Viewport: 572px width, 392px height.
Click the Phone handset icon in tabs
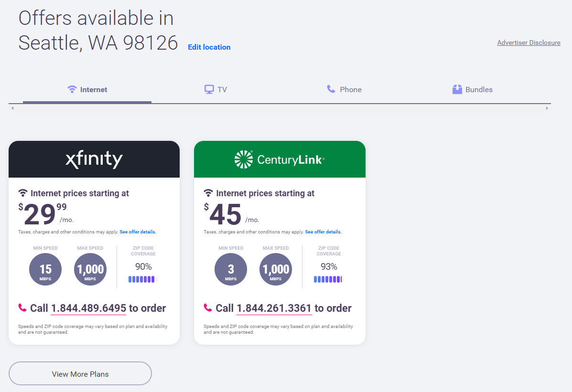(x=331, y=89)
